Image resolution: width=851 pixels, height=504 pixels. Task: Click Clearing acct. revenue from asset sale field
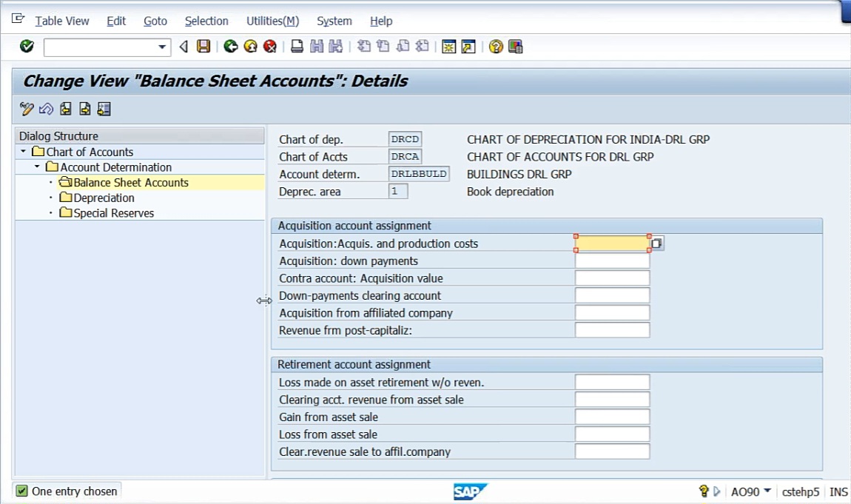pyautogui.click(x=612, y=400)
